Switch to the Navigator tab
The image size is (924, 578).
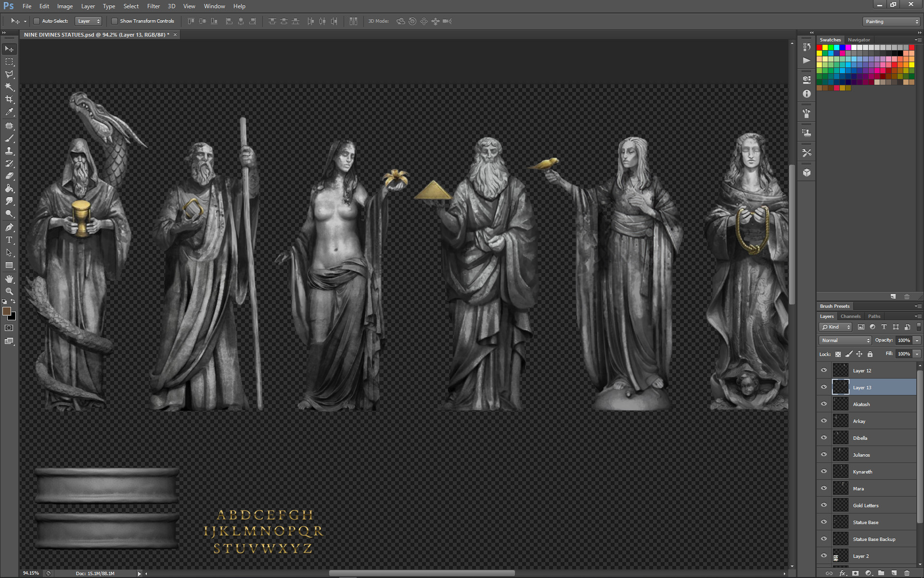(x=859, y=40)
